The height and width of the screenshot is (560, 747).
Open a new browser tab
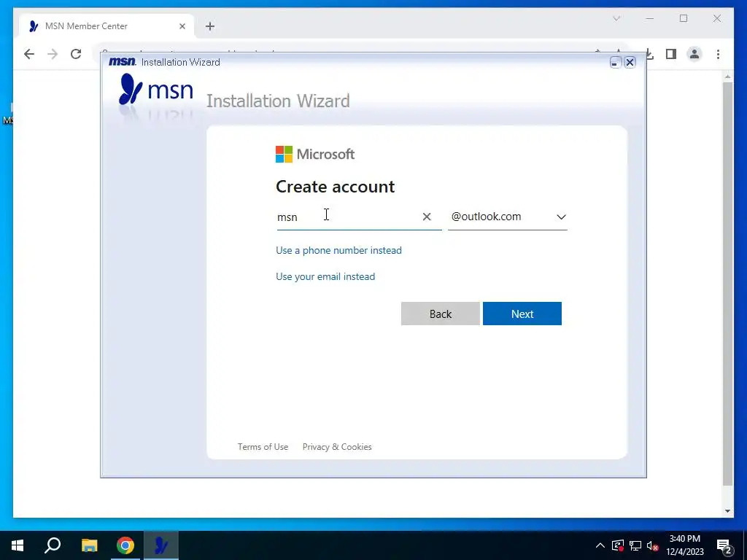pos(210,26)
